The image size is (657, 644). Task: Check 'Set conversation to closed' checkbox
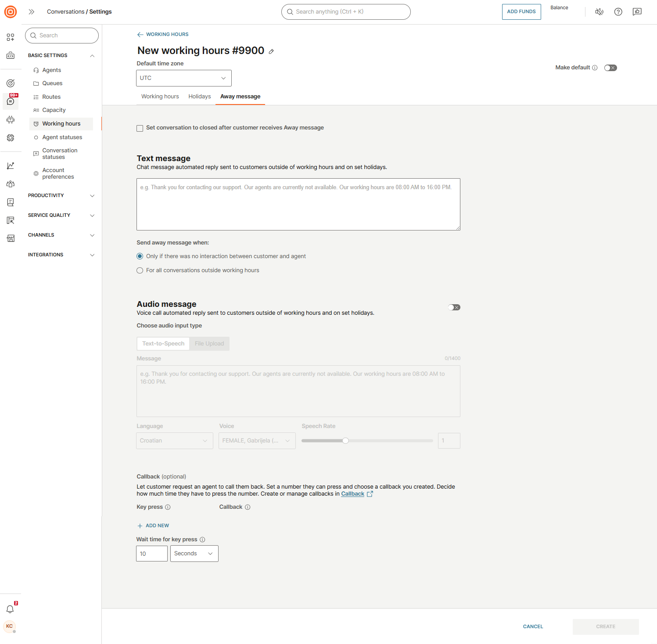pos(140,128)
